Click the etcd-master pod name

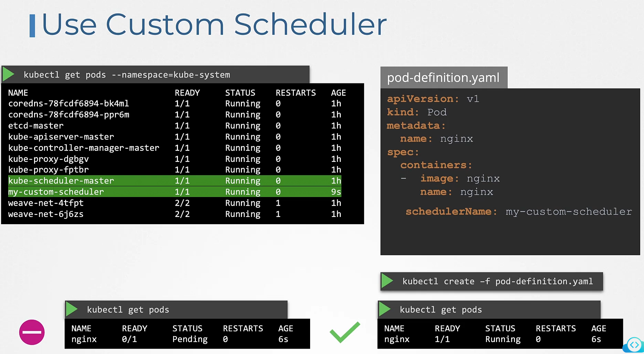(36, 126)
